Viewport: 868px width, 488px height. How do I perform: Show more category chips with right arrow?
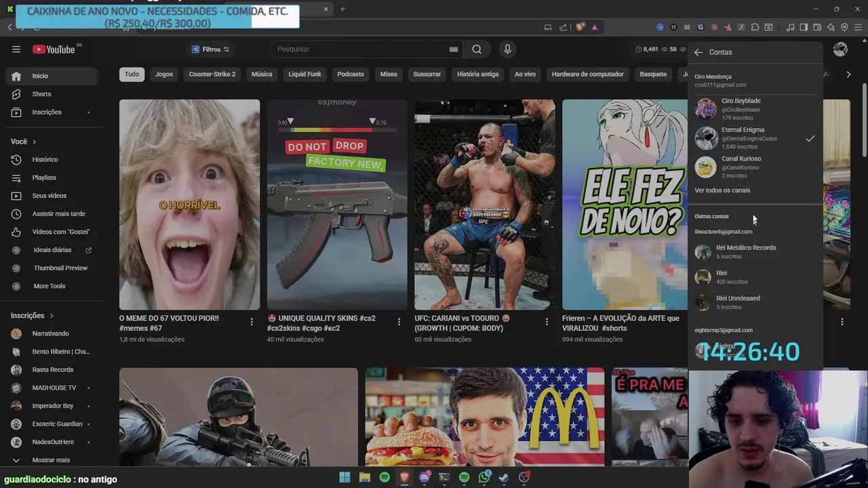848,75
